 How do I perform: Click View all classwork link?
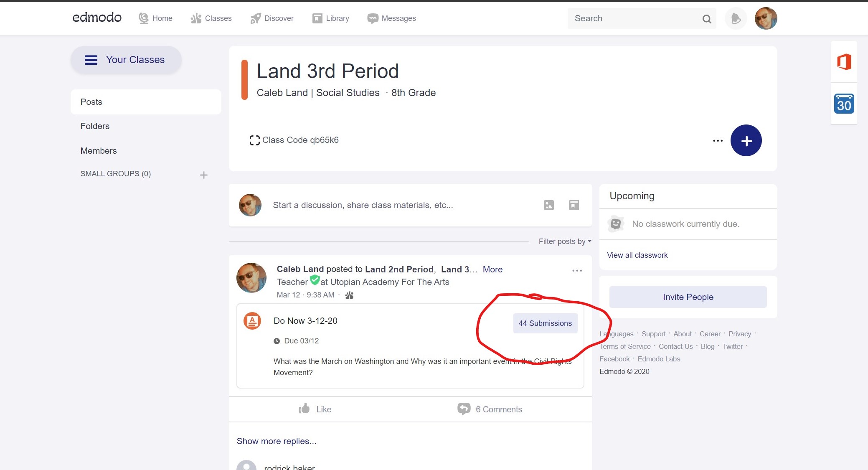pos(637,255)
